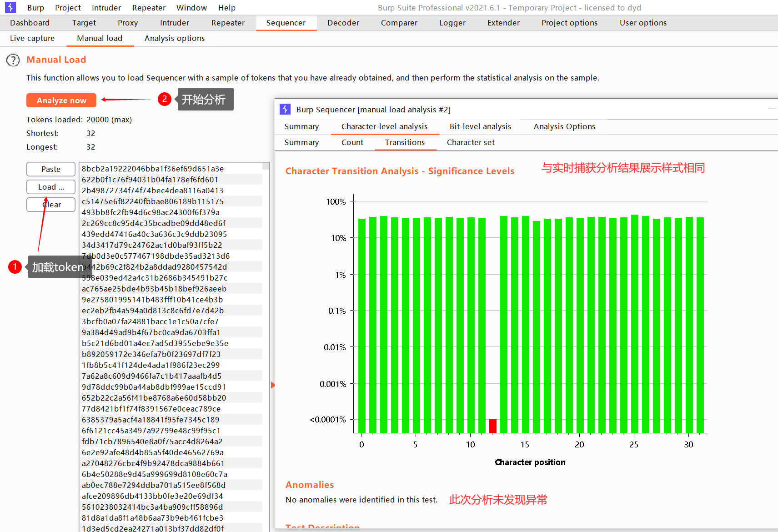
Task: Open the Extender tab
Action: click(x=503, y=23)
